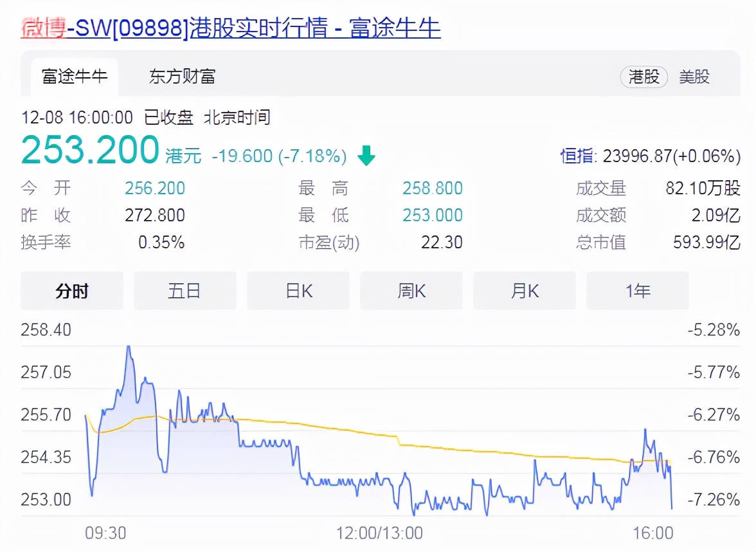Open the 日K daily candlestick chart
756x552 pixels.
click(x=298, y=291)
